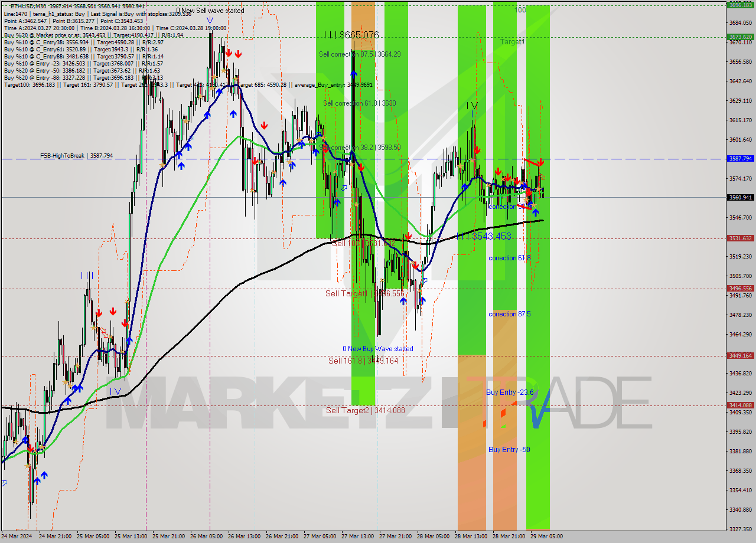Click the blue 'correction 87.5' label
756x543 pixels.
coord(509,314)
